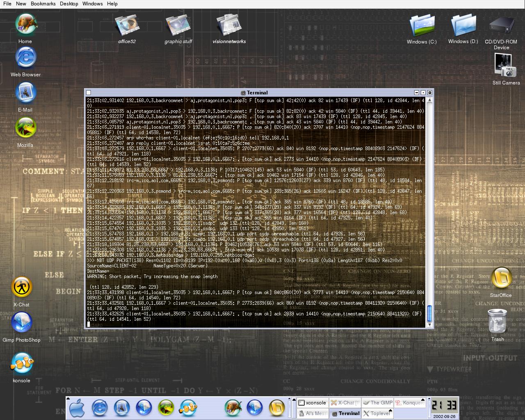Launch the Web Browser desktop icon
This screenshot has width=525, height=420.
[x=25, y=57]
